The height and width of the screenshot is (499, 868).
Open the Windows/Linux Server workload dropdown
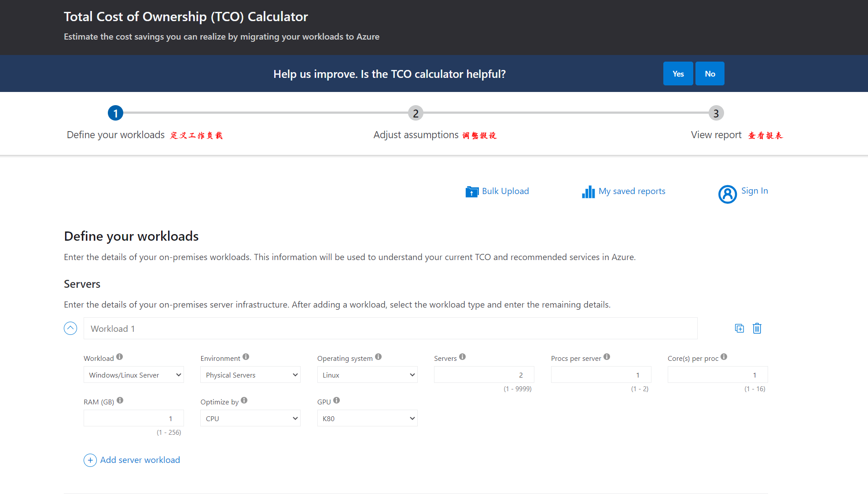[134, 375]
